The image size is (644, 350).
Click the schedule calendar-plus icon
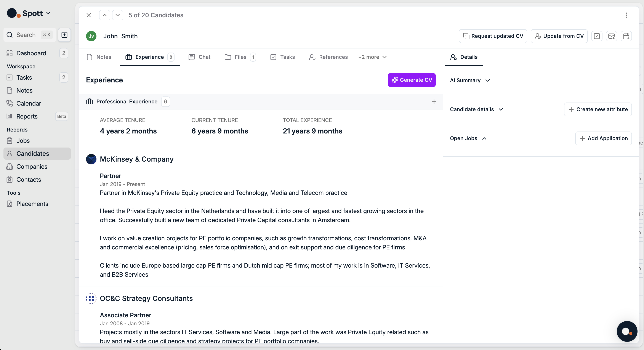pyautogui.click(x=626, y=36)
